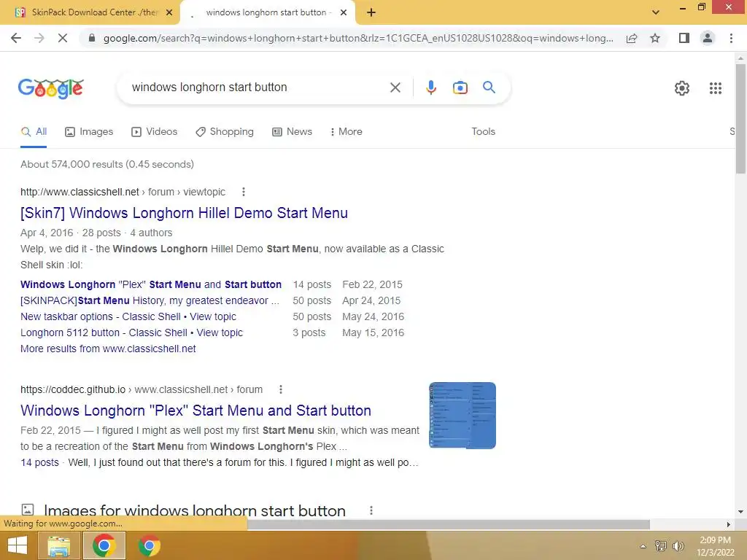Open Windows Longhorn "Plex" Start Menu and Start button heading
Viewport: 747px width, 560px height.
pyautogui.click(x=196, y=411)
